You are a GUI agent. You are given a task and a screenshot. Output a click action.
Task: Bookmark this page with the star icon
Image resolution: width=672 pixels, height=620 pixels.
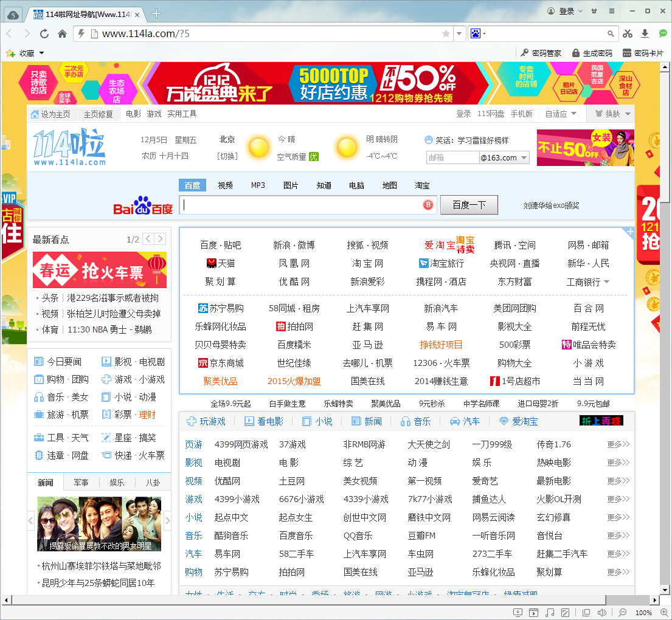click(446, 34)
